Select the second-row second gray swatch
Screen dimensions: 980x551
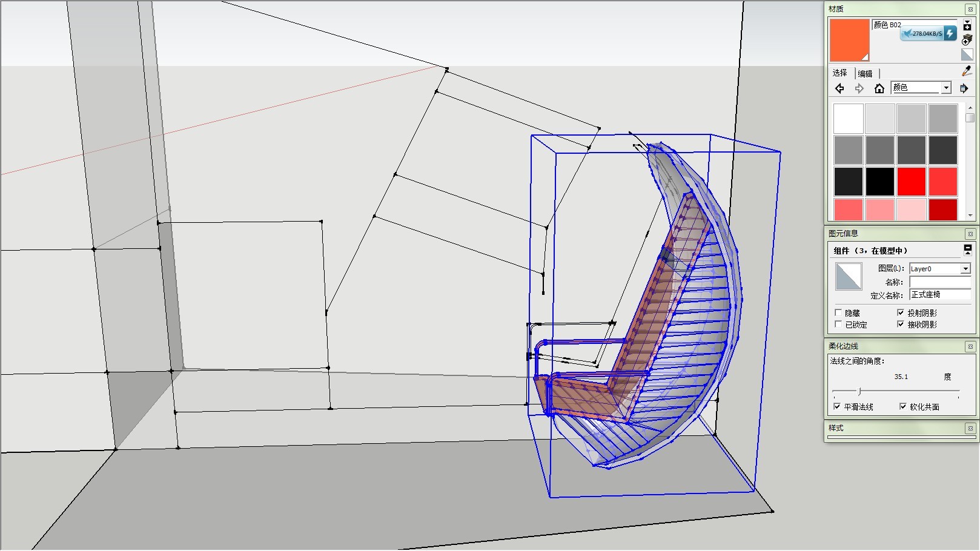pyautogui.click(x=880, y=150)
